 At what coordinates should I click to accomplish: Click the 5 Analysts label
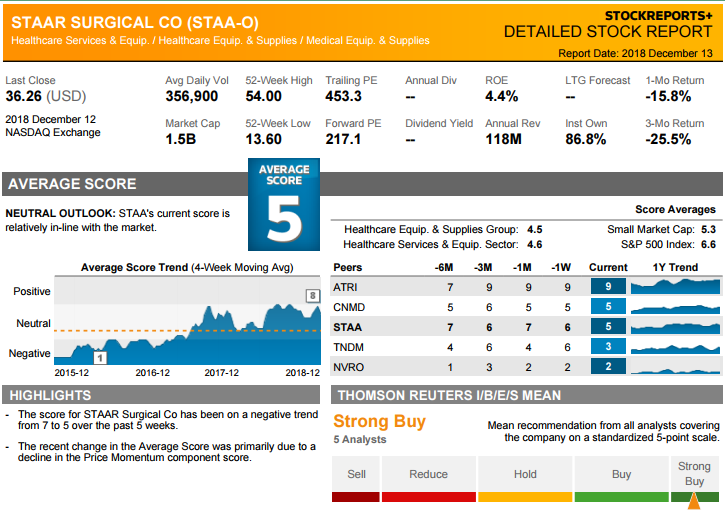(x=360, y=440)
